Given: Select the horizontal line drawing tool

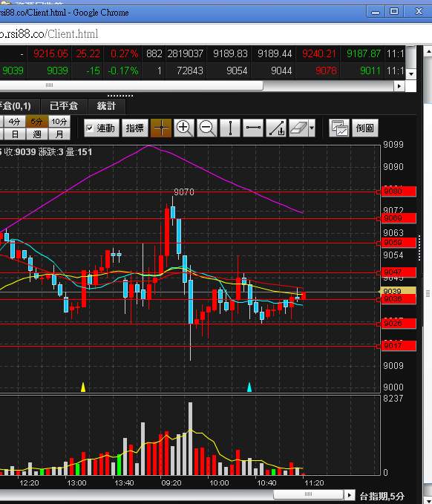Looking at the screenshot, I should pyautogui.click(x=253, y=128).
